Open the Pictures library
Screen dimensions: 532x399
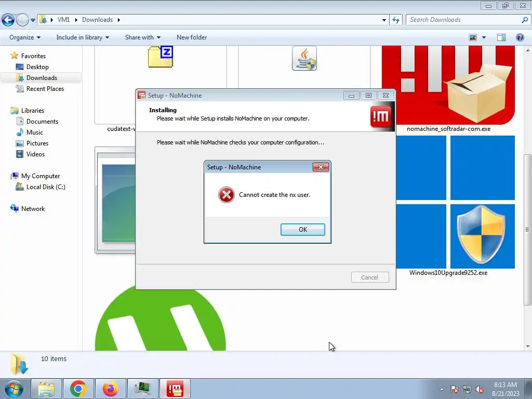37,143
